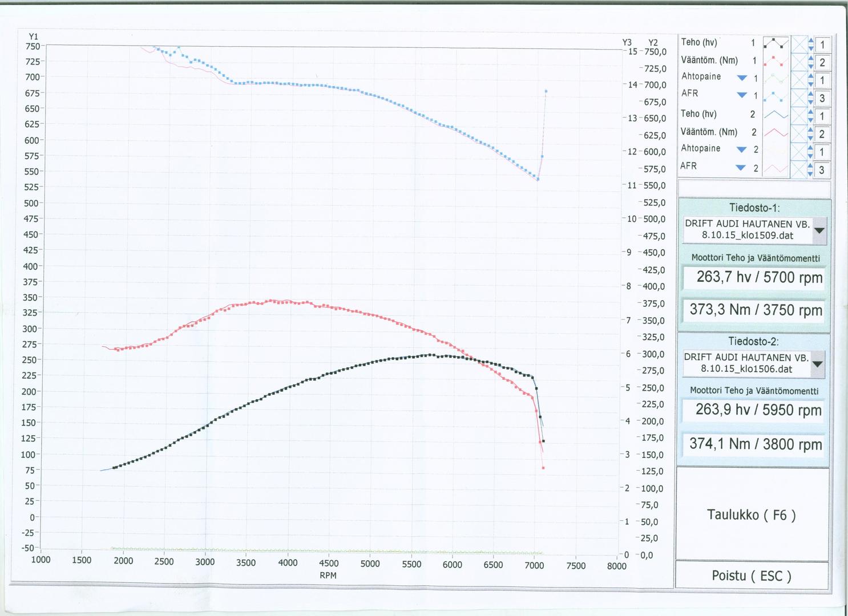Click the Teho (hv) 2 line sample icon
This screenshot has width=848, height=616.
point(776,115)
